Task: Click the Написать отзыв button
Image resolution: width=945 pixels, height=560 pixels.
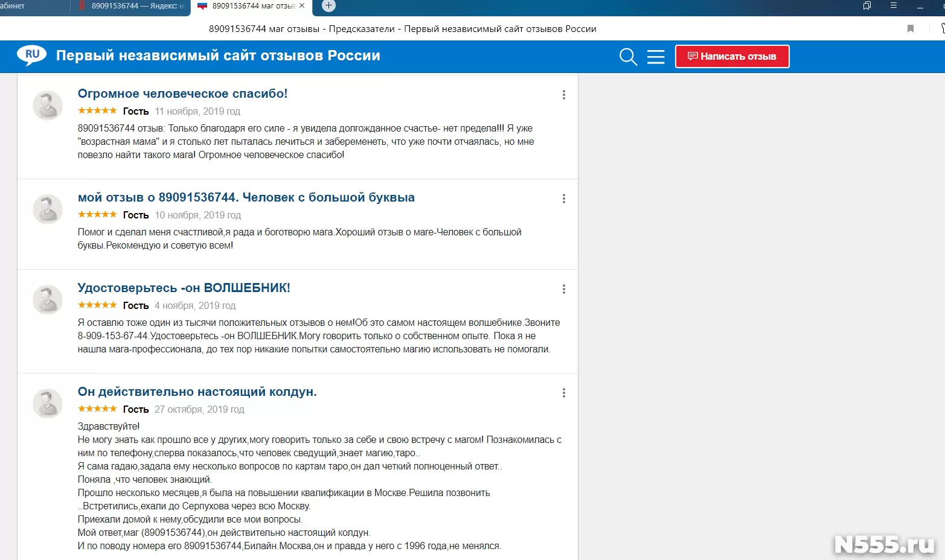Action: click(732, 57)
